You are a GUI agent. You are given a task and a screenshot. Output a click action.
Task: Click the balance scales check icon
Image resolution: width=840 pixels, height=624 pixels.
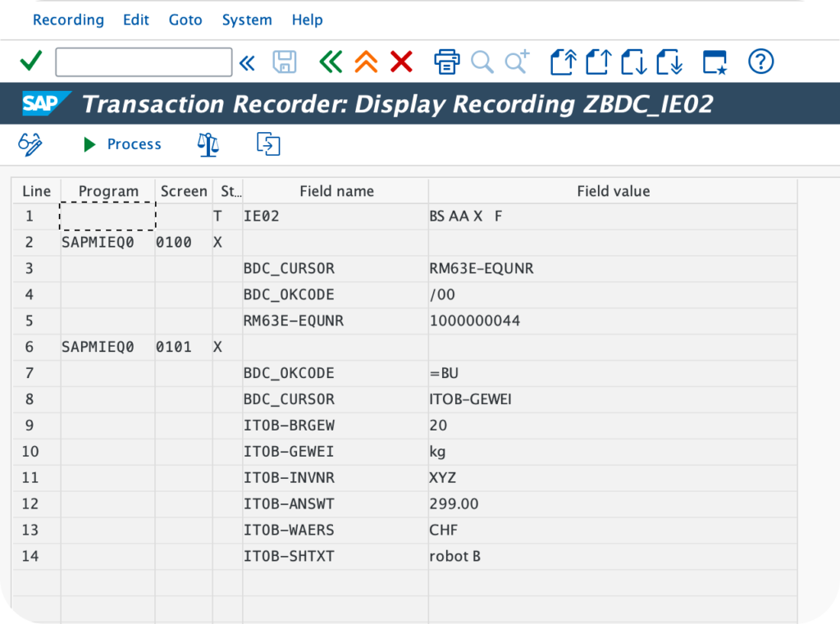[x=208, y=144]
